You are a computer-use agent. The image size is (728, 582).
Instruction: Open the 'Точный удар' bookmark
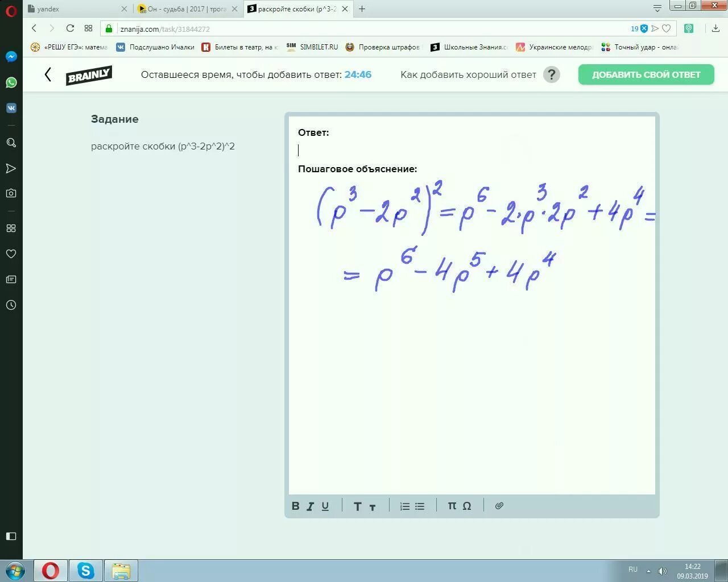[x=640, y=47]
